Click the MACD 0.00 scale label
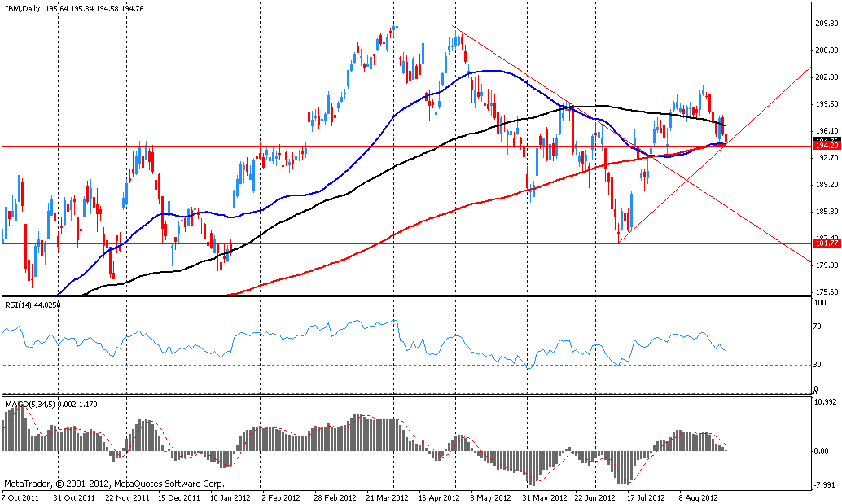Screen dimensions: 842x504 (x=823, y=450)
